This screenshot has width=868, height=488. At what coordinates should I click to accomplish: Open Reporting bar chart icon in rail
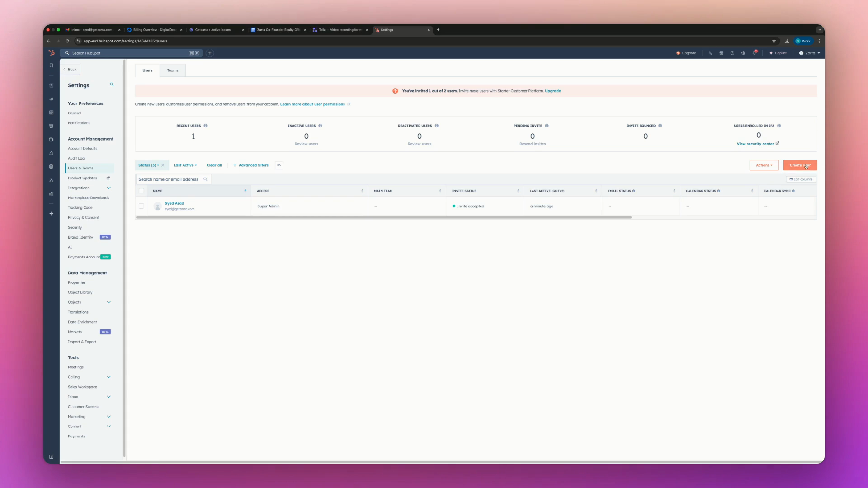[x=51, y=194]
